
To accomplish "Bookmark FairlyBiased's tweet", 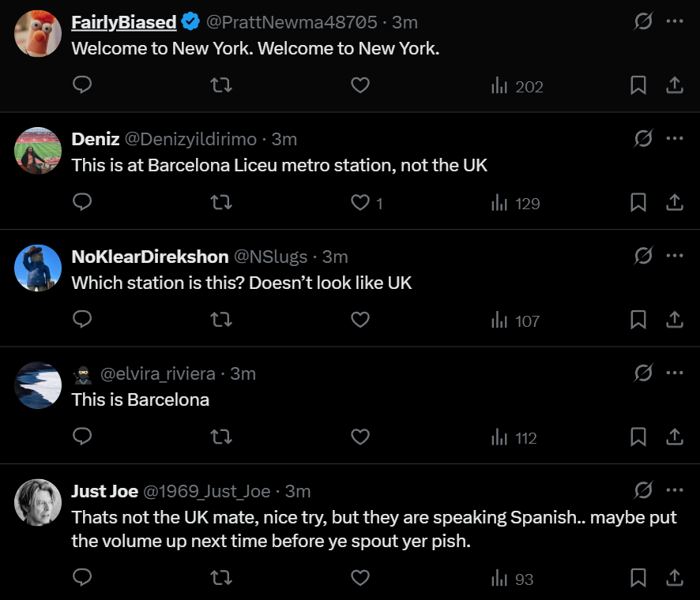I will pyautogui.click(x=638, y=86).
